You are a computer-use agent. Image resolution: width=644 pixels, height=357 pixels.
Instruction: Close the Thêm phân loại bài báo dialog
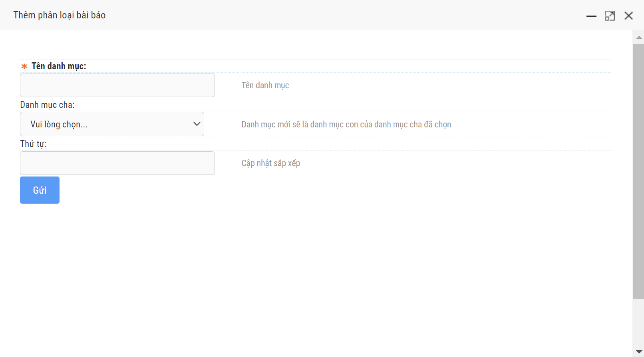[628, 16]
